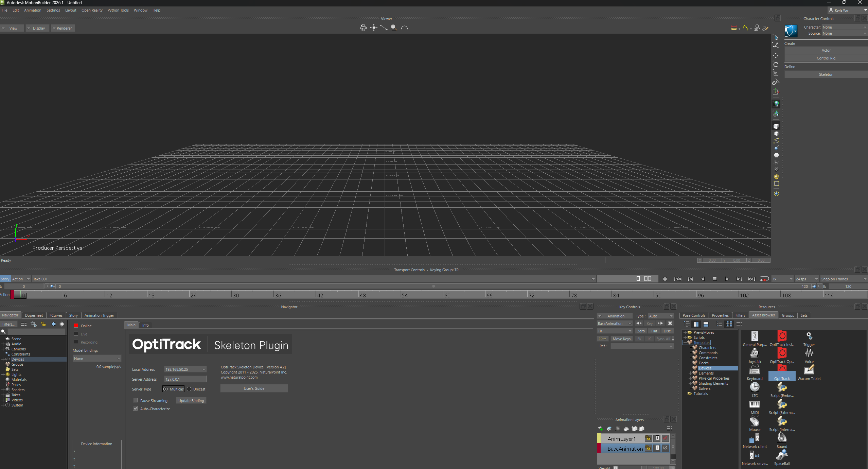Click the Joystick device icon
Viewport: 868px width, 469px height.
click(x=754, y=353)
